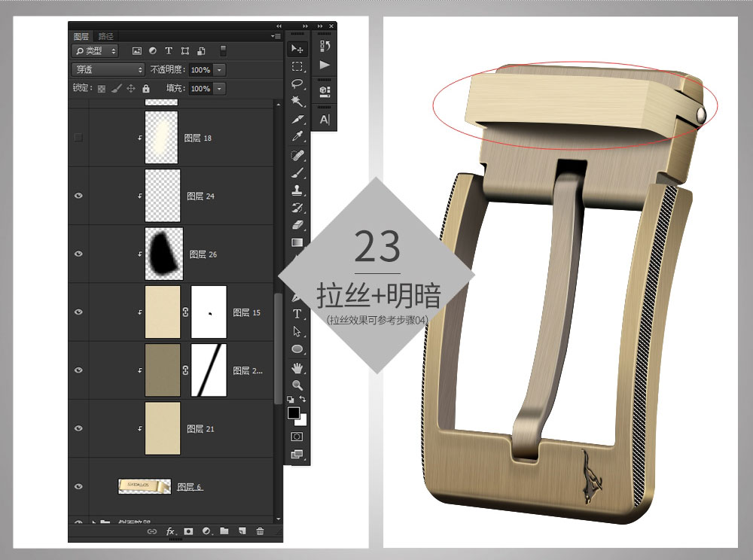Pick the Eyedropper tool
Screen dimensions: 753x560
click(297, 137)
